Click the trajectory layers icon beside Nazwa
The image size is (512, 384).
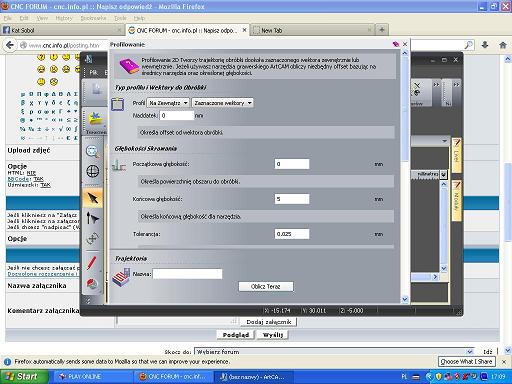click(121, 277)
